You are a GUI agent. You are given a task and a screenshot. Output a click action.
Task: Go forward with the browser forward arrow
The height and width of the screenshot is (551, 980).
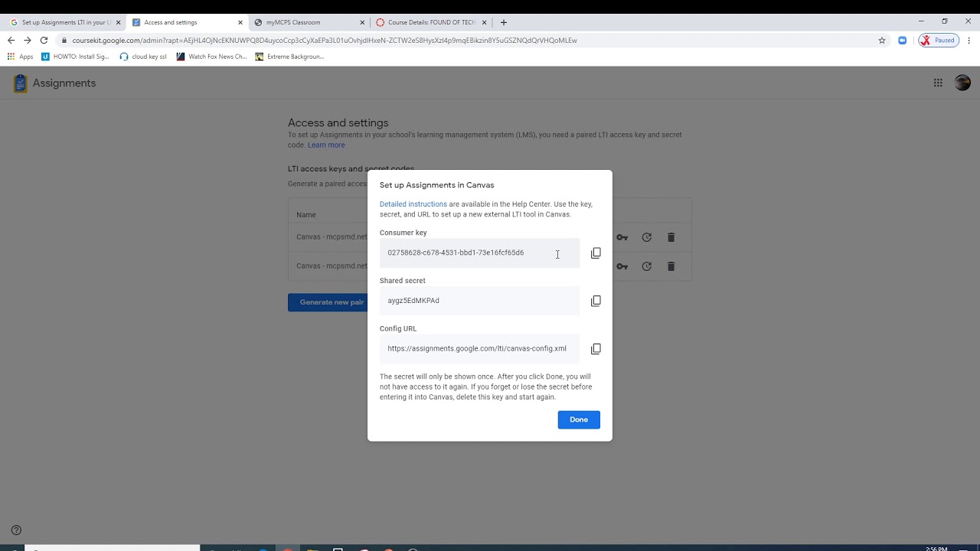pyautogui.click(x=27, y=40)
